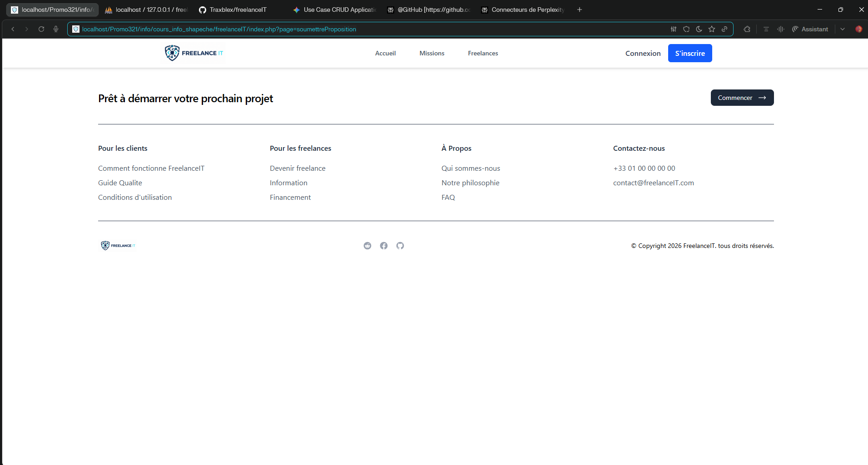The width and height of the screenshot is (868, 465).
Task: Click the phone number +33 01 00 00 00 00
Action: coord(644,168)
